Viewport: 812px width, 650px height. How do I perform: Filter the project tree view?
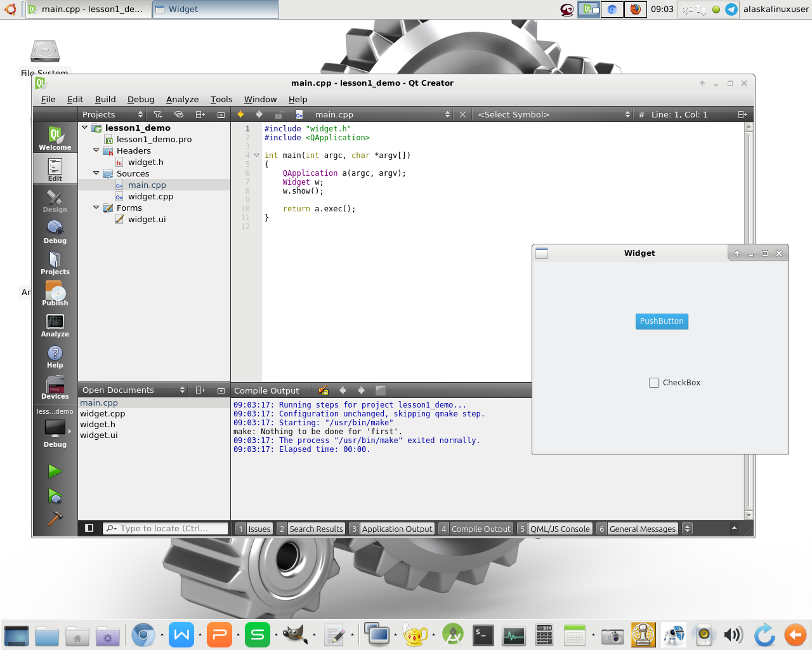pos(158,115)
